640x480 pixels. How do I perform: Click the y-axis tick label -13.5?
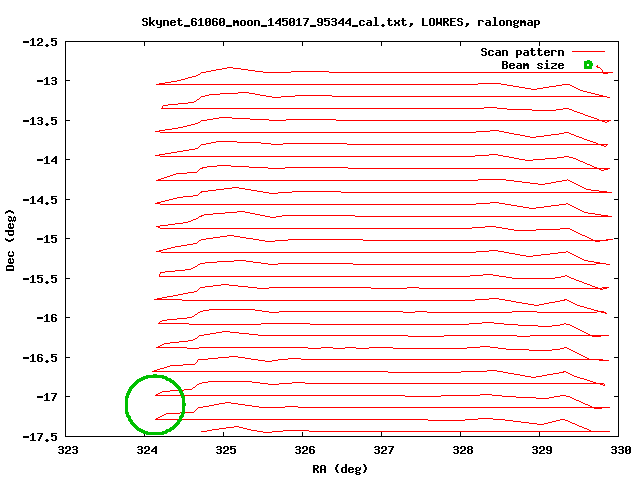pos(40,121)
